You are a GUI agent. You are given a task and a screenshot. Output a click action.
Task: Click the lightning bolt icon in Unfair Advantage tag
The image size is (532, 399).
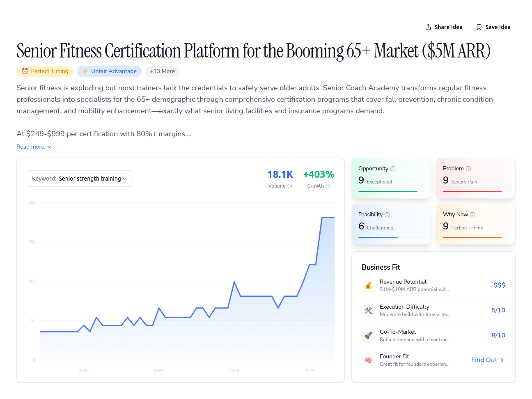(85, 71)
